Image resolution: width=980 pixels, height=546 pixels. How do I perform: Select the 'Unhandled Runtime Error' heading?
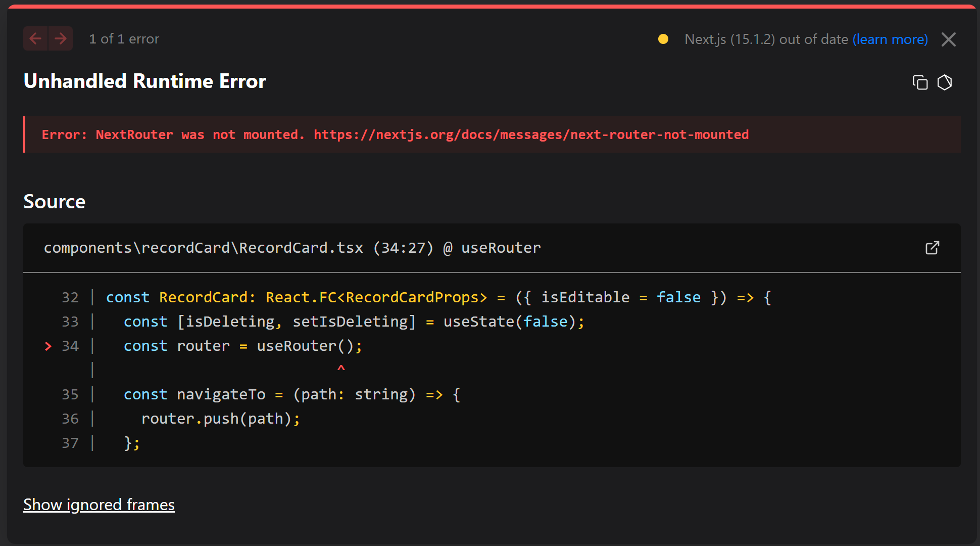point(145,81)
